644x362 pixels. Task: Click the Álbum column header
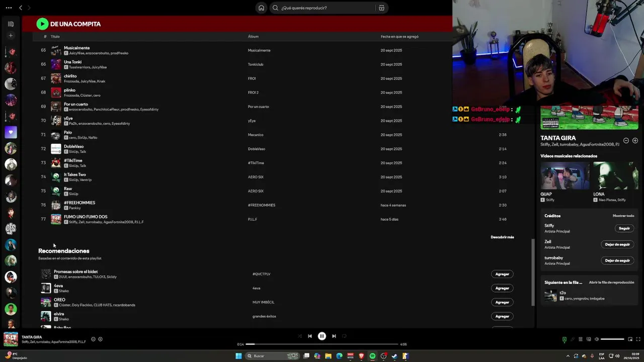(x=253, y=37)
